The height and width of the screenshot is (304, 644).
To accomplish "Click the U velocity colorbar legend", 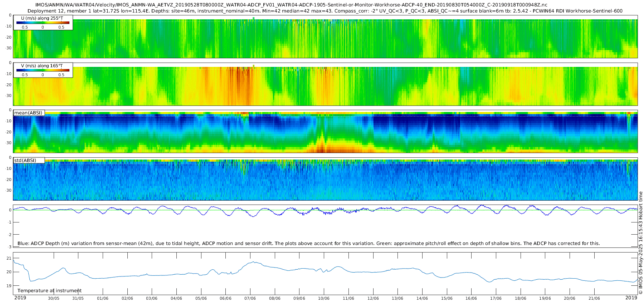I will pos(43,23).
